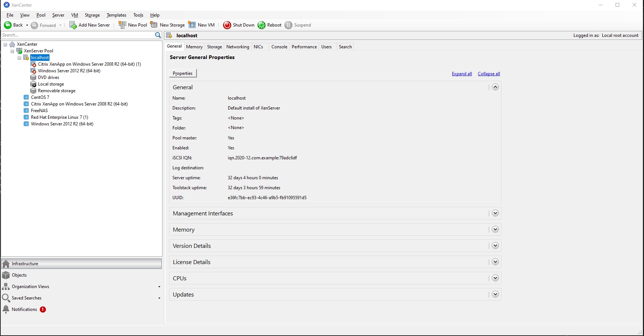Expand the Updates section
This screenshot has width=644, height=336.
[496, 294]
